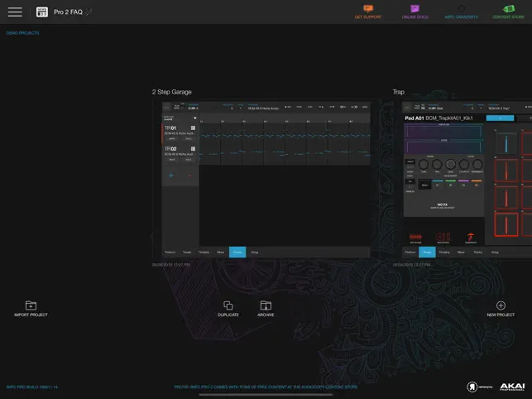
Task: Open the hamburger main menu
Action: click(15, 12)
